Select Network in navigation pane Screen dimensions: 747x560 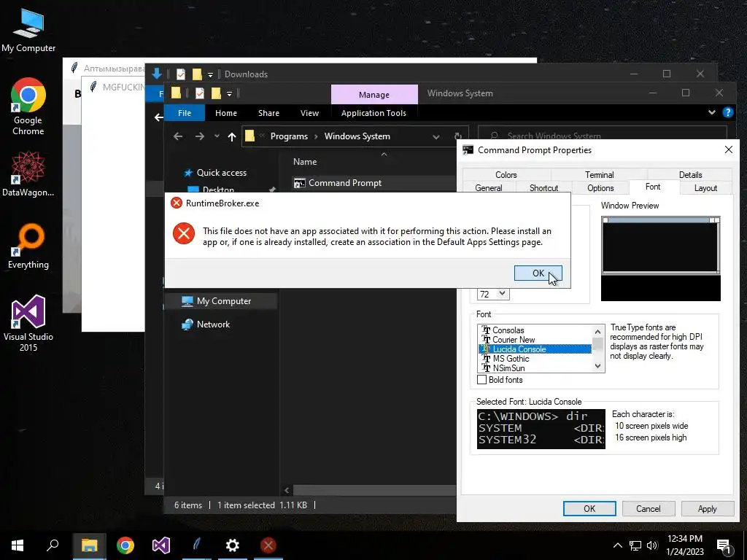pos(213,324)
